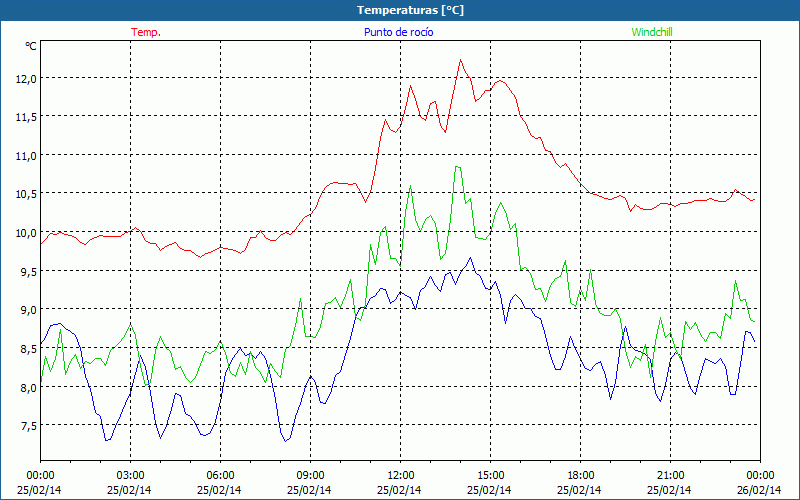Click the 26/02/14 date label
The height and width of the screenshot is (500, 800).
click(x=759, y=490)
